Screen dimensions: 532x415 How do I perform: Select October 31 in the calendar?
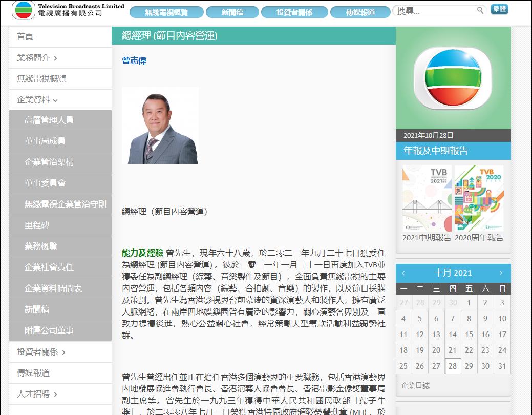[x=502, y=366]
